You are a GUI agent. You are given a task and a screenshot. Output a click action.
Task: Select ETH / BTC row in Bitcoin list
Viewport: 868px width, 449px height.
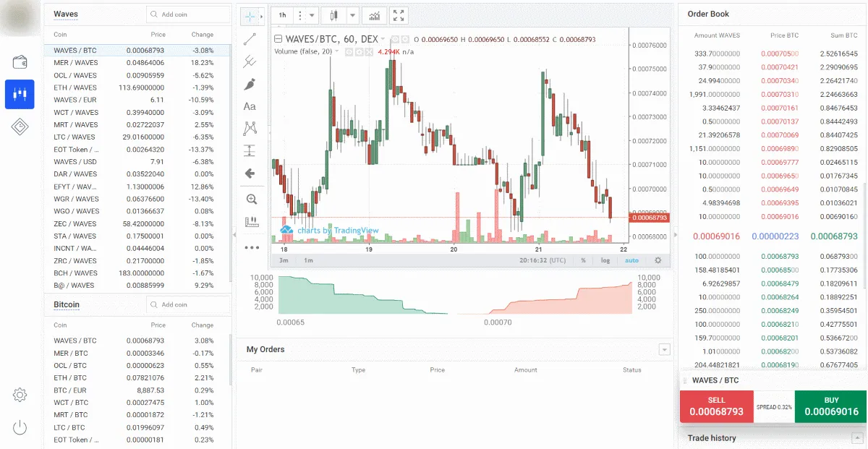[x=137, y=377]
